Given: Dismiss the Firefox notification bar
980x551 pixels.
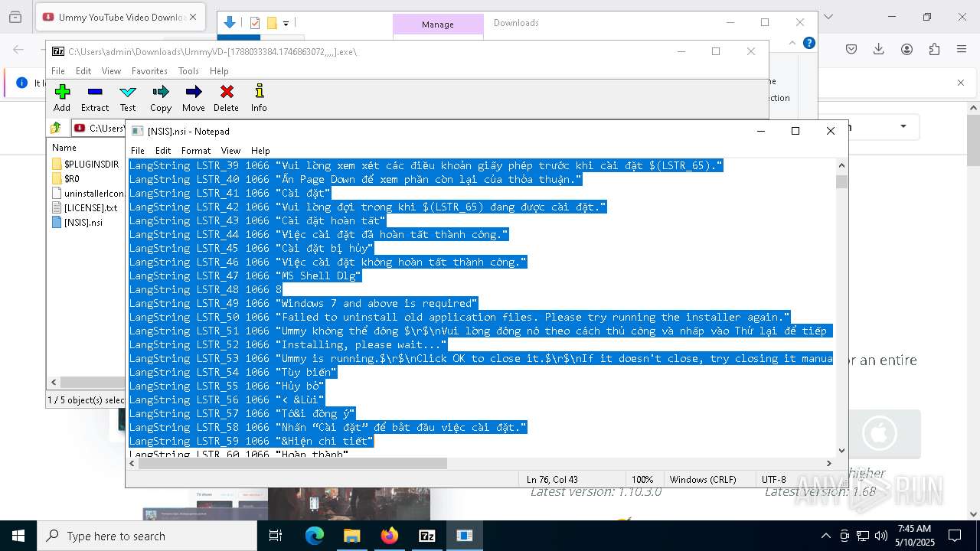Looking at the screenshot, I should [x=961, y=83].
